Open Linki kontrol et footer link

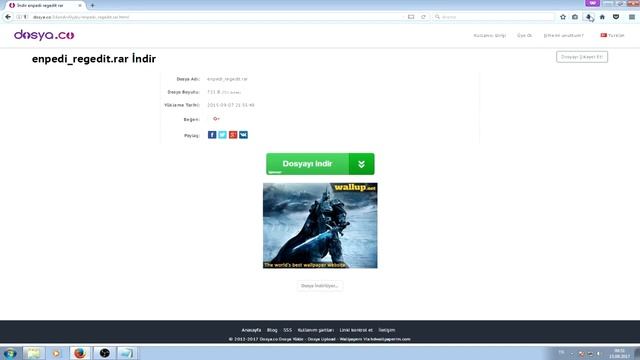coord(356,330)
